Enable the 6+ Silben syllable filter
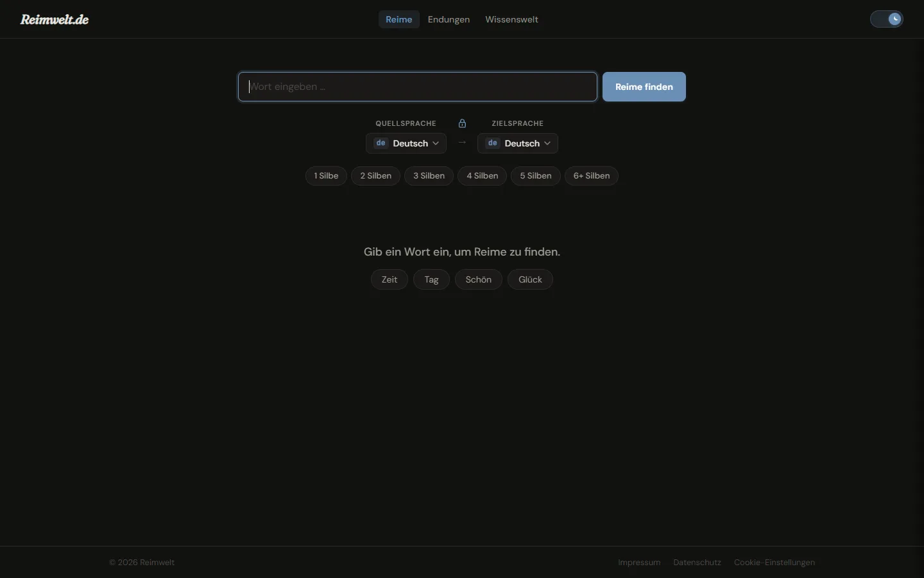Image resolution: width=924 pixels, height=578 pixels. [x=592, y=176]
